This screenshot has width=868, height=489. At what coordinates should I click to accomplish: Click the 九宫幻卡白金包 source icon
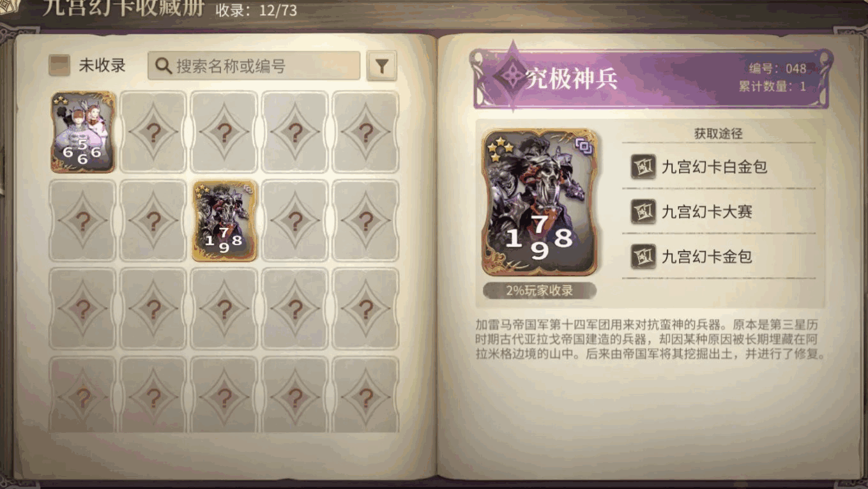coord(643,167)
